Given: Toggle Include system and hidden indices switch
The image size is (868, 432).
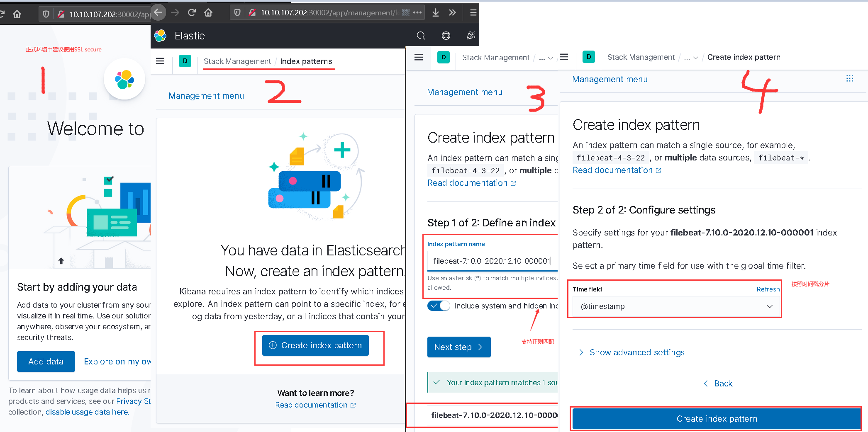Looking at the screenshot, I should point(439,306).
